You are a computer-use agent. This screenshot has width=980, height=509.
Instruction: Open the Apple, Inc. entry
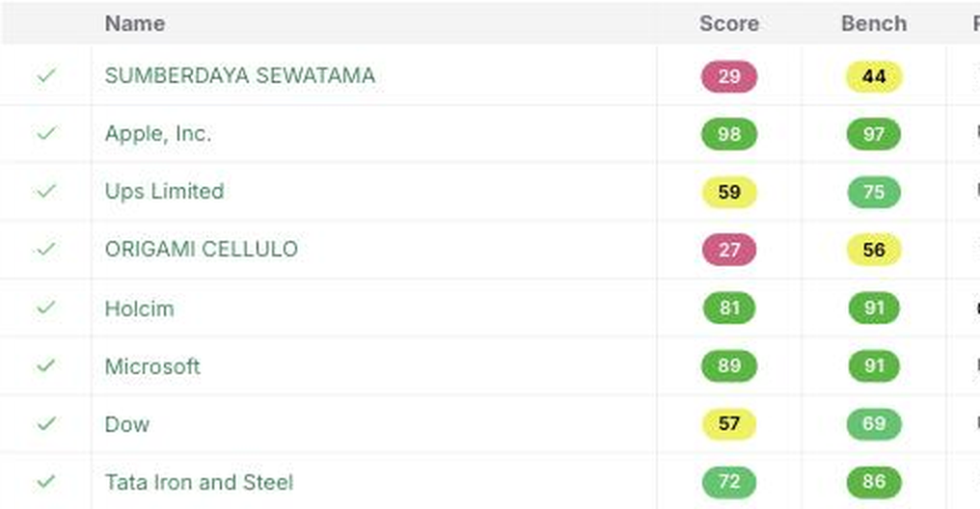158,134
